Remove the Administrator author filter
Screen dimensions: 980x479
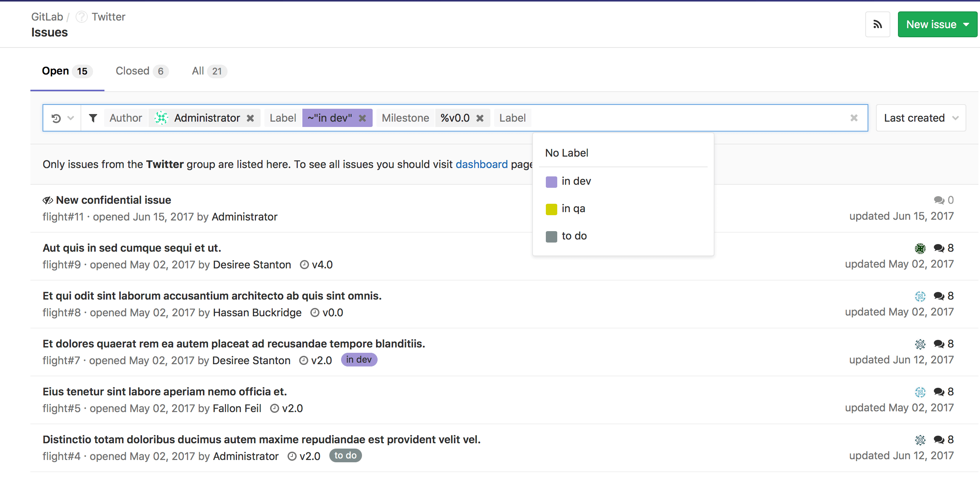251,117
